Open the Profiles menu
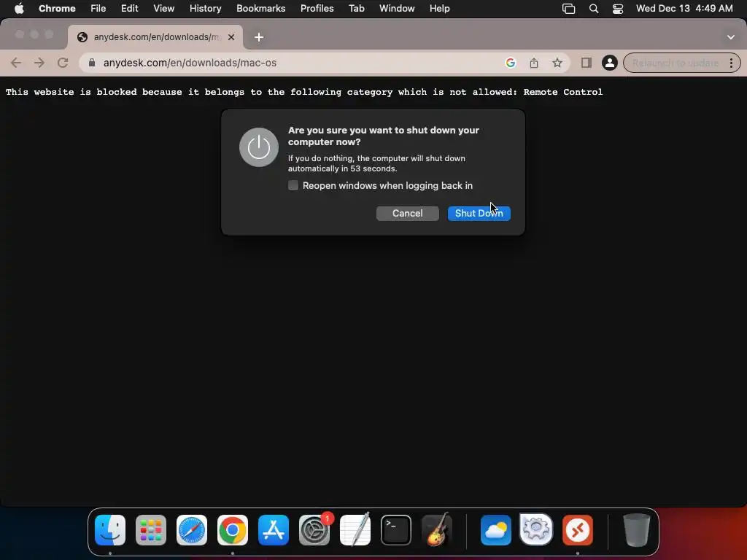The height and width of the screenshot is (560, 747). pos(317,9)
